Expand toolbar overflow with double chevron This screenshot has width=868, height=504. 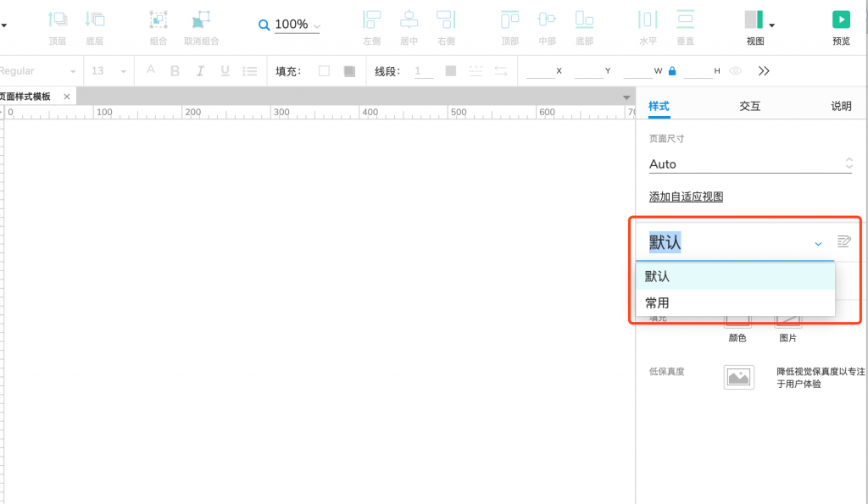(x=764, y=71)
